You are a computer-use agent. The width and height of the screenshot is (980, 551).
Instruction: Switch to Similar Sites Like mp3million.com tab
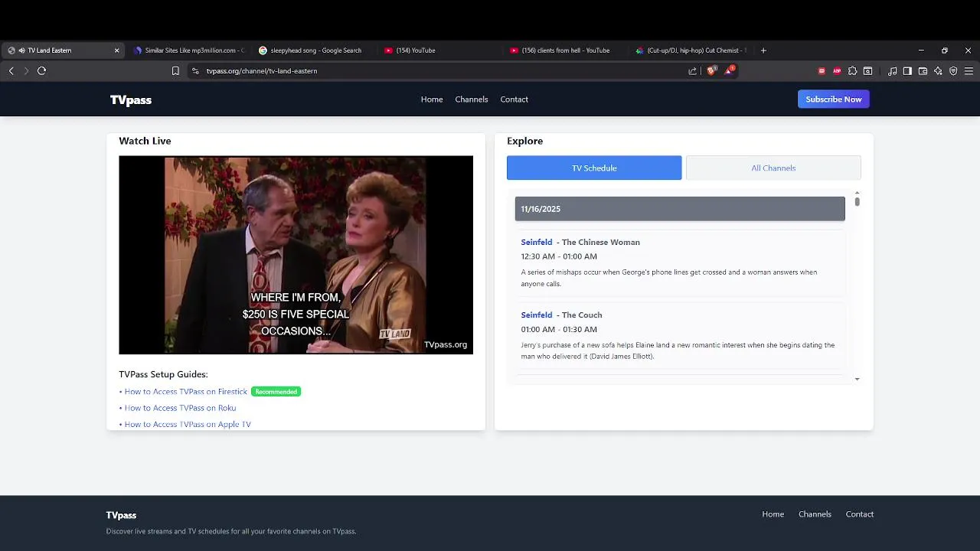click(x=188, y=51)
